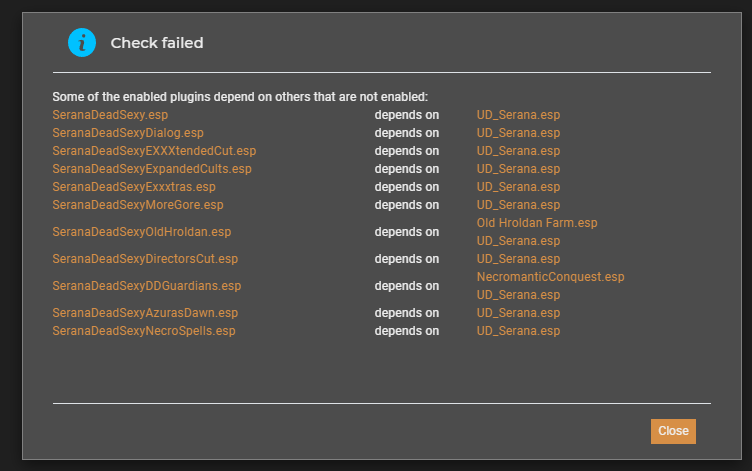The width and height of the screenshot is (752, 471).
Task: Select SeranaDeadSexyExpandedCults.esp link
Action: [152, 169]
